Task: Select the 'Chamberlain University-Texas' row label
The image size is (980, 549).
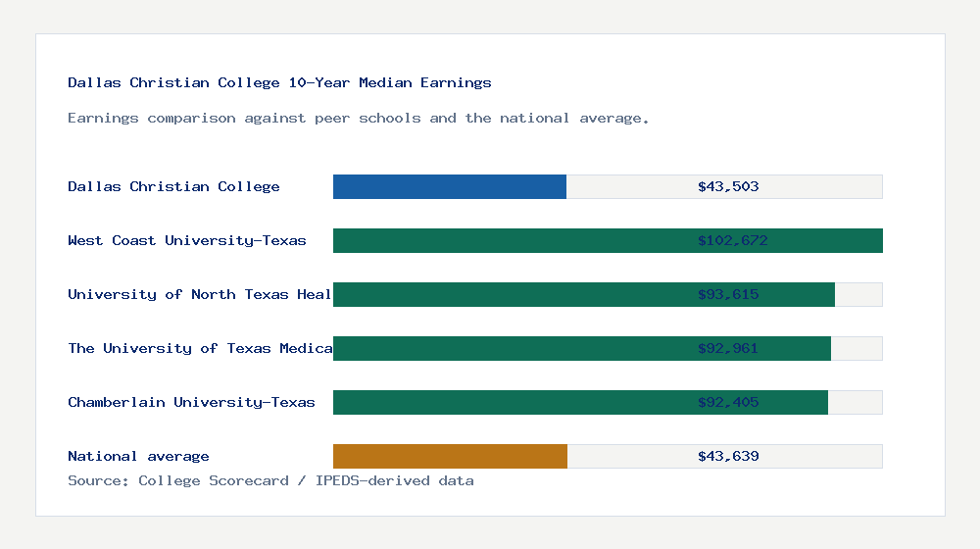Action: tap(191, 402)
